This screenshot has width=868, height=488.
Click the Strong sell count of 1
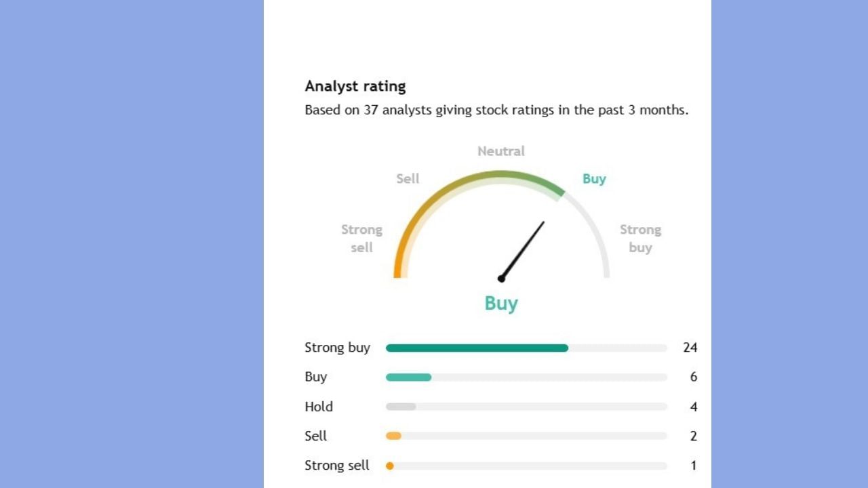(693, 466)
